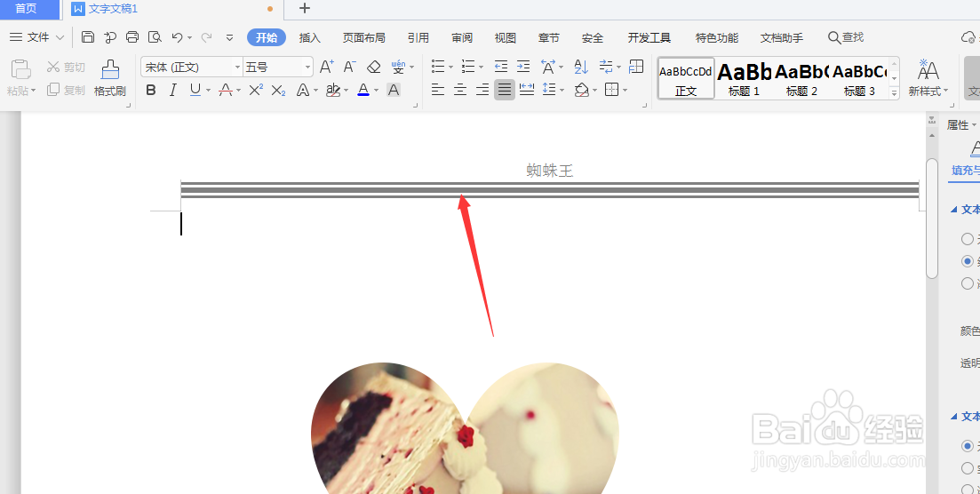980x494 pixels.
Task: Click the Redo arrow icon
Action: (206, 37)
